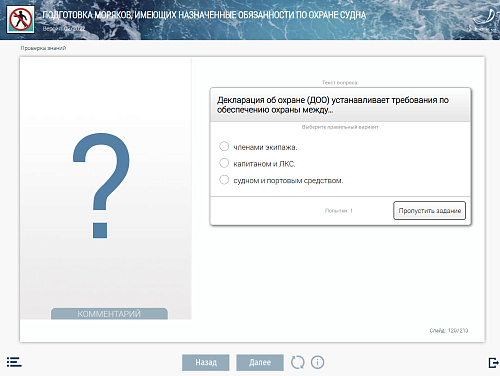The width and height of the screenshot is (500, 376).
Task: Open the info circle icon
Action: click(x=317, y=362)
